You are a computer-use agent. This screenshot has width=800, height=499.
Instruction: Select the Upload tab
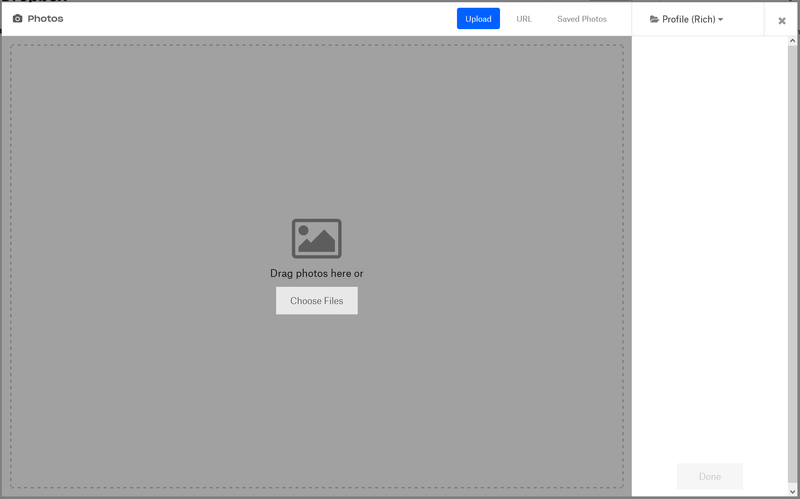478,19
